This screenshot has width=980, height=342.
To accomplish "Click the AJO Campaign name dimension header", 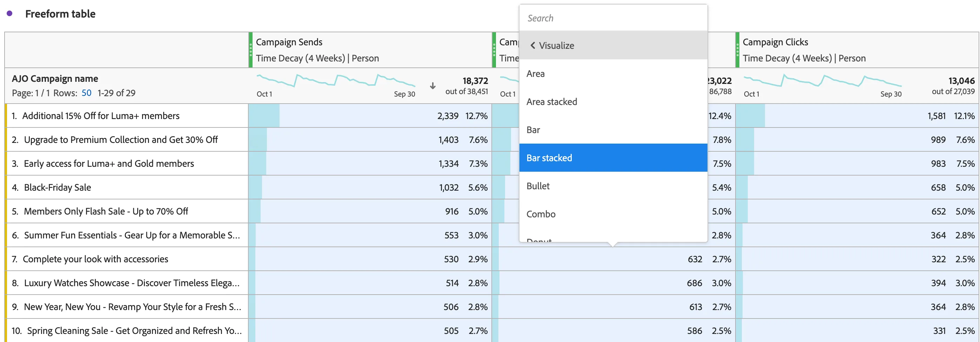I will coord(55,78).
